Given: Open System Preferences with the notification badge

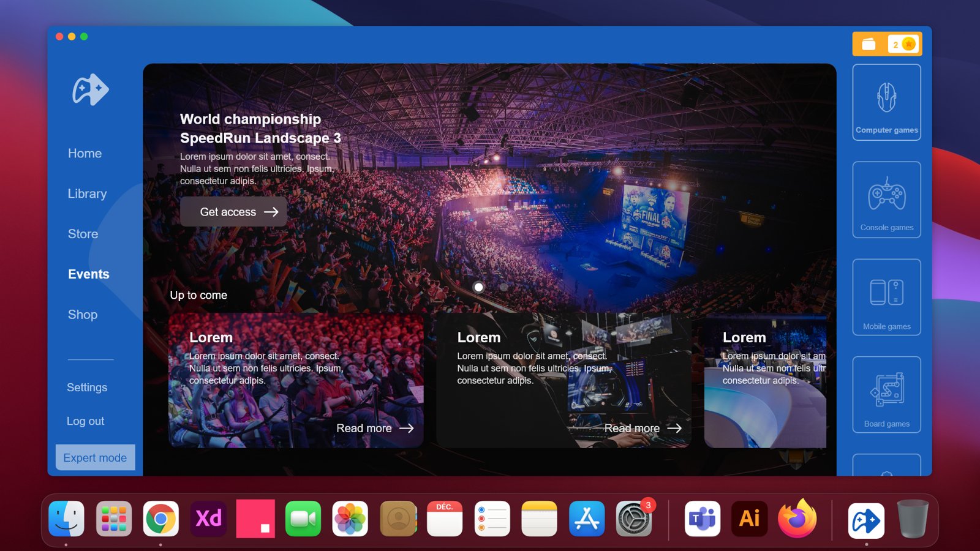Looking at the screenshot, I should 634,519.
